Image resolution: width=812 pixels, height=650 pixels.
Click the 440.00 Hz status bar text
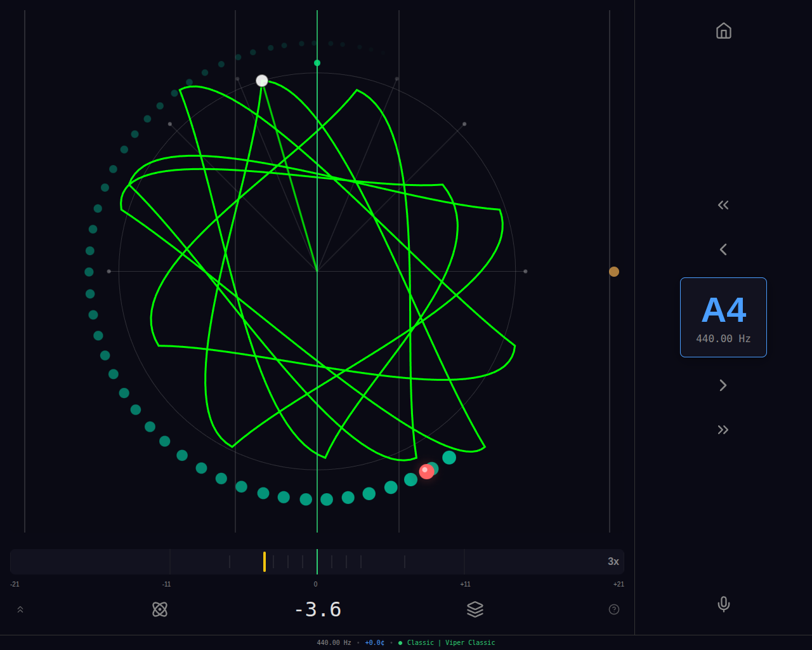point(334,642)
